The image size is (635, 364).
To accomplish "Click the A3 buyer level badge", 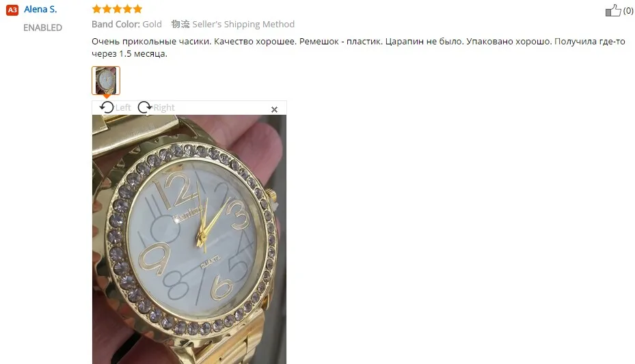I will (12, 10).
